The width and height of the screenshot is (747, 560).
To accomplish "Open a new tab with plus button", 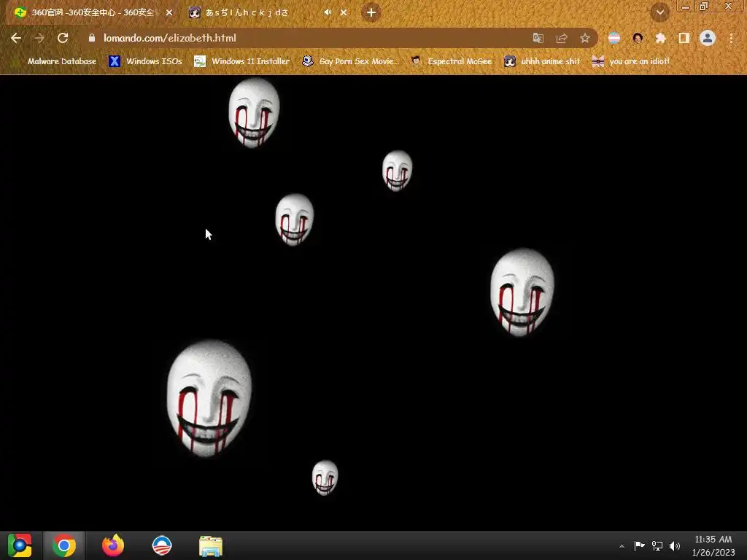I will 371,12.
